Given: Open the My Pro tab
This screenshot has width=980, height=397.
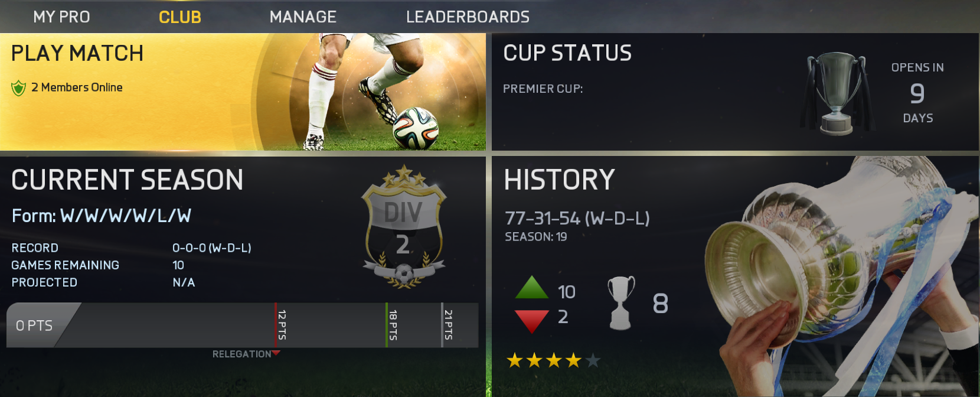Looking at the screenshot, I should point(61,17).
